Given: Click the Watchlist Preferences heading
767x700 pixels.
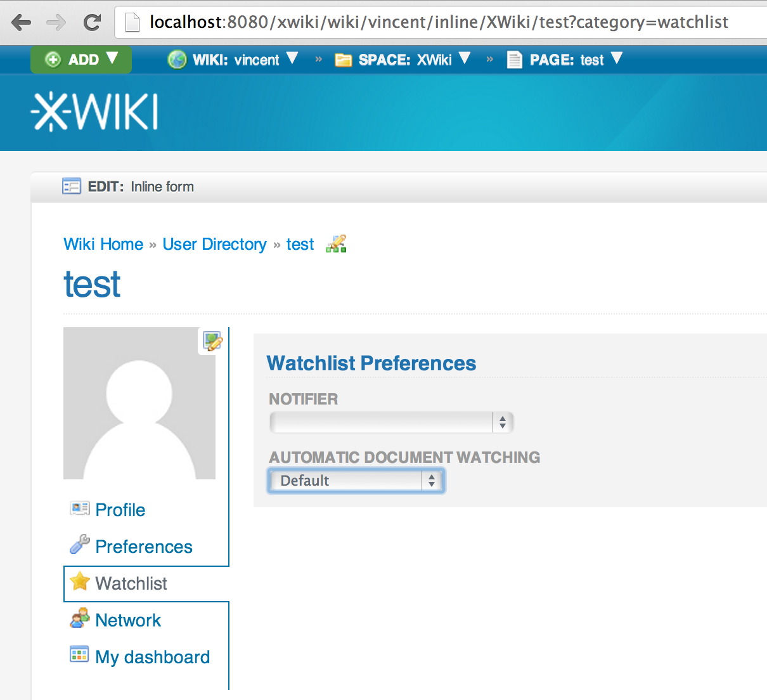Looking at the screenshot, I should pos(371,363).
